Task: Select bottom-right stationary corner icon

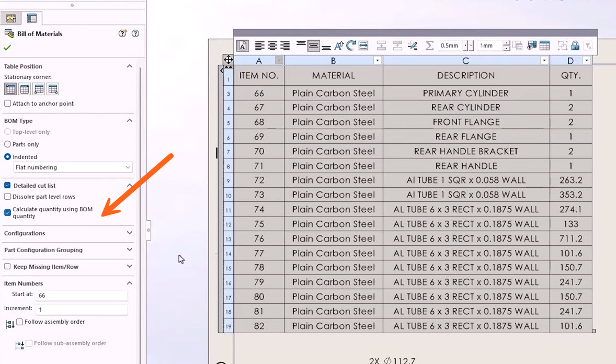Action: tap(53, 89)
